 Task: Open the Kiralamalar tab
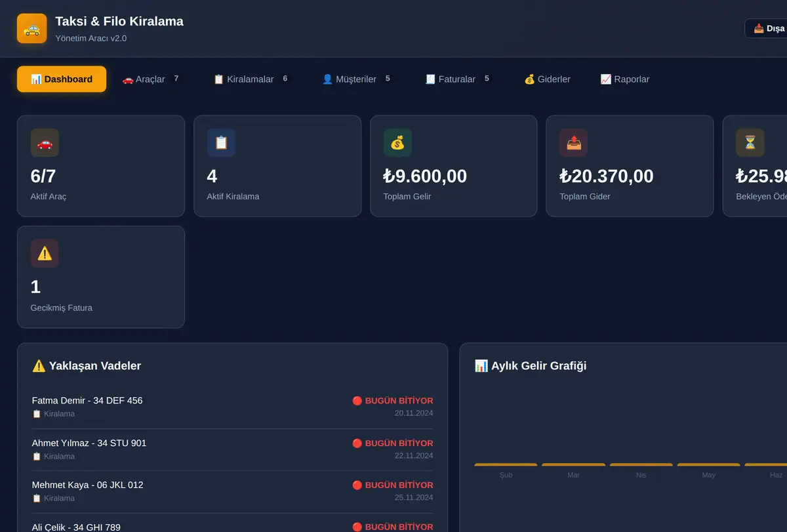(x=251, y=79)
